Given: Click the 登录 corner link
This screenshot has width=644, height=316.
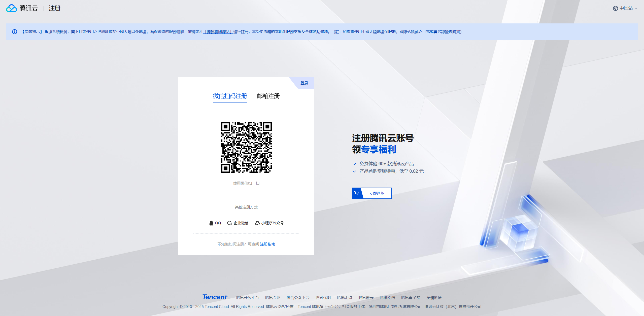Looking at the screenshot, I should coord(304,83).
